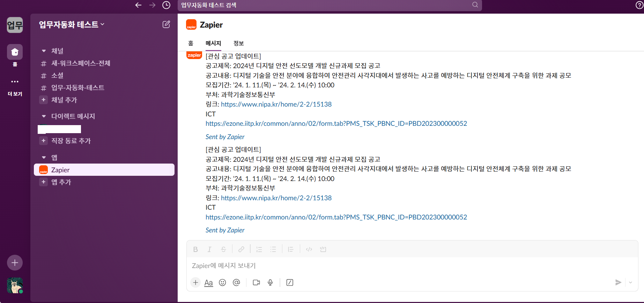This screenshot has width=644, height=303.
Task: Collapse the 앱 section
Action: point(44,158)
